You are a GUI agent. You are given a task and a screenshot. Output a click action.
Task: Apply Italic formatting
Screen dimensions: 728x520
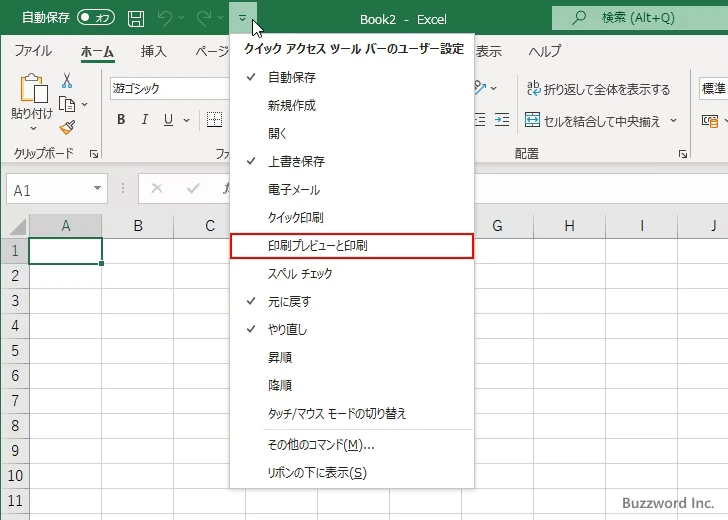(145, 120)
